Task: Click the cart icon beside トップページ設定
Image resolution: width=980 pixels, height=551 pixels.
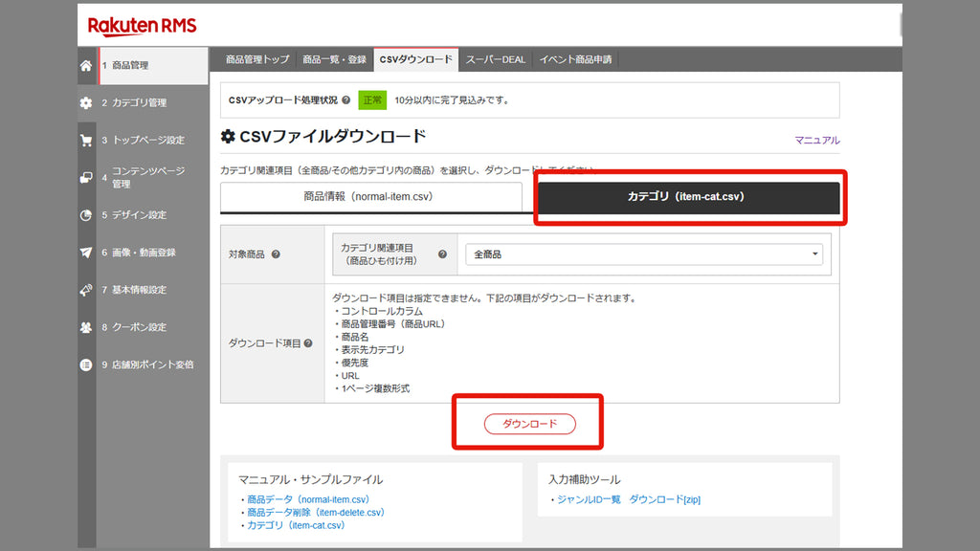Action: [x=86, y=141]
